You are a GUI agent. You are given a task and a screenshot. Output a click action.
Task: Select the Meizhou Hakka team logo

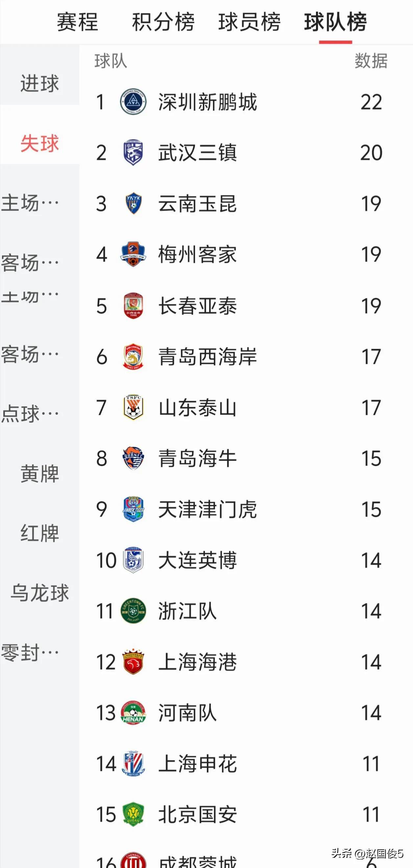tap(133, 254)
